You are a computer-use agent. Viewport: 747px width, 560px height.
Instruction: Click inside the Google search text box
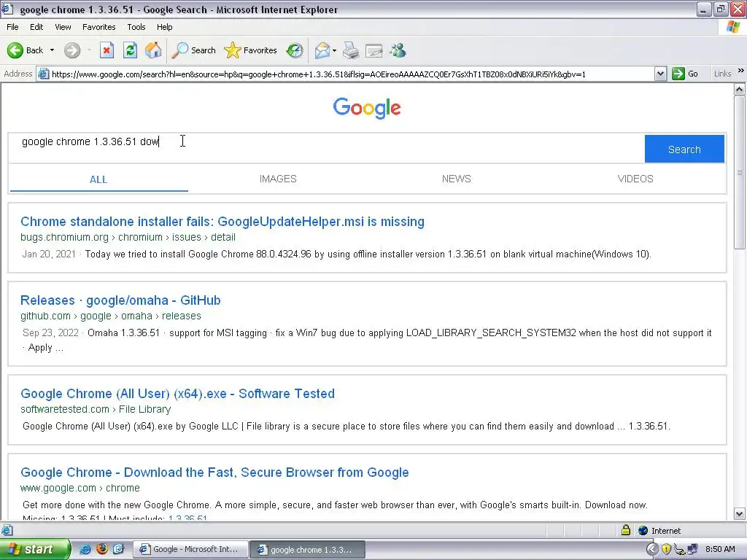[x=326, y=148]
